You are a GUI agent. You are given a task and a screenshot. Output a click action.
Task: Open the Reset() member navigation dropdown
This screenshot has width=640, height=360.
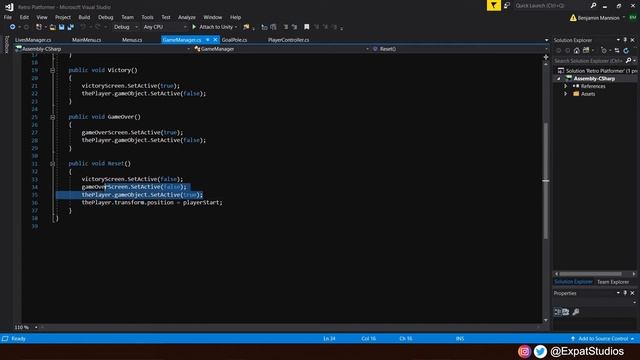[x=459, y=49]
